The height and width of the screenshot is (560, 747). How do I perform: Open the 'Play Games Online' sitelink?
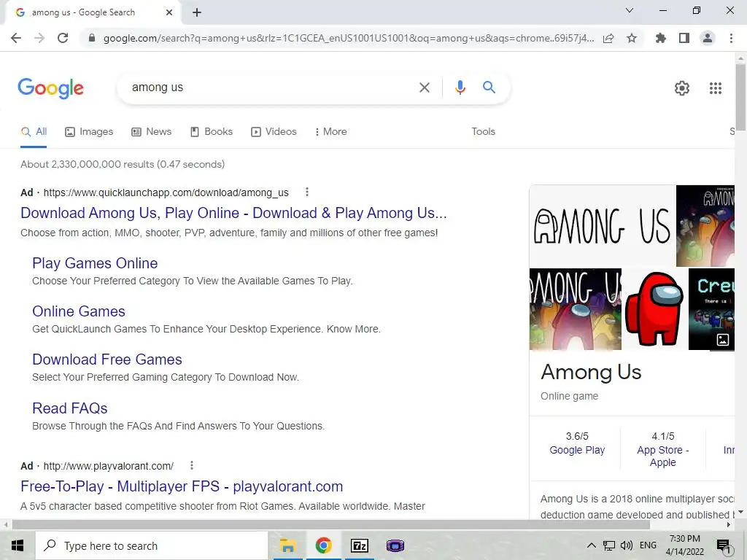pyautogui.click(x=95, y=263)
